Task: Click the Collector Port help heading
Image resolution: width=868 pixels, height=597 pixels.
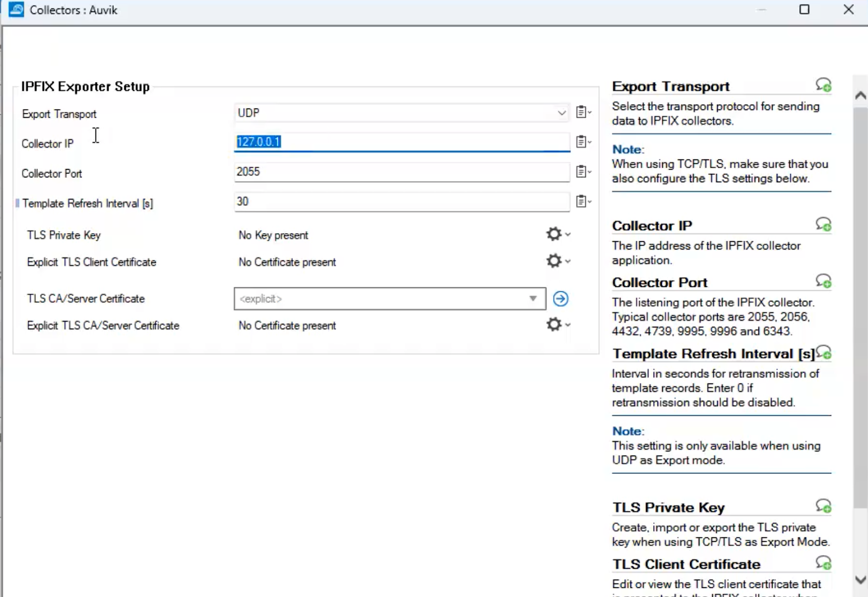Action: point(660,283)
